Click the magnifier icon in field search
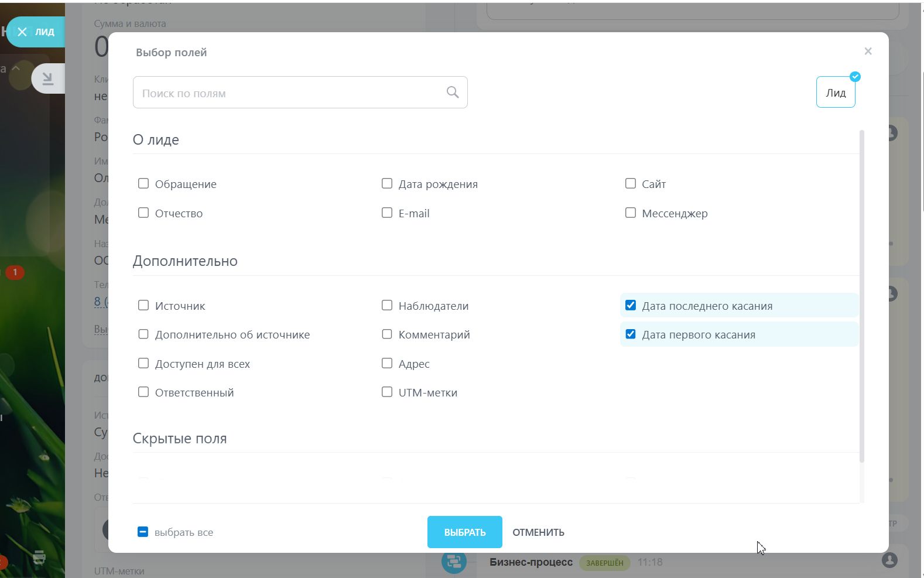The width and height of the screenshot is (924, 578). coord(452,92)
